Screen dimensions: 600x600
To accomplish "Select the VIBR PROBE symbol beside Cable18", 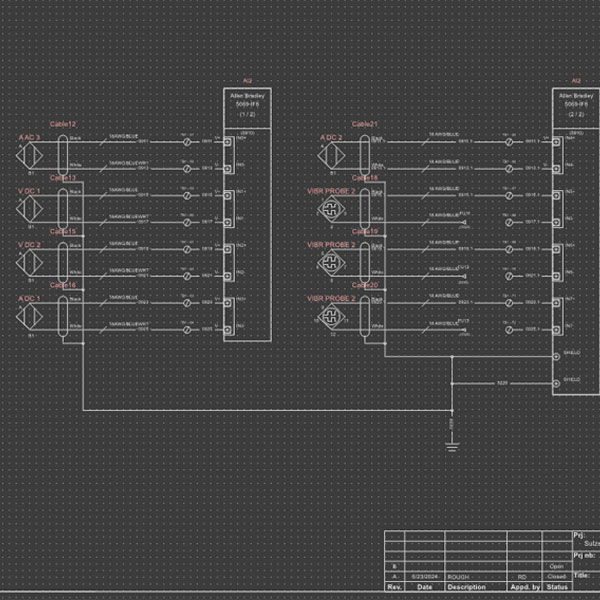I will pos(331,208).
